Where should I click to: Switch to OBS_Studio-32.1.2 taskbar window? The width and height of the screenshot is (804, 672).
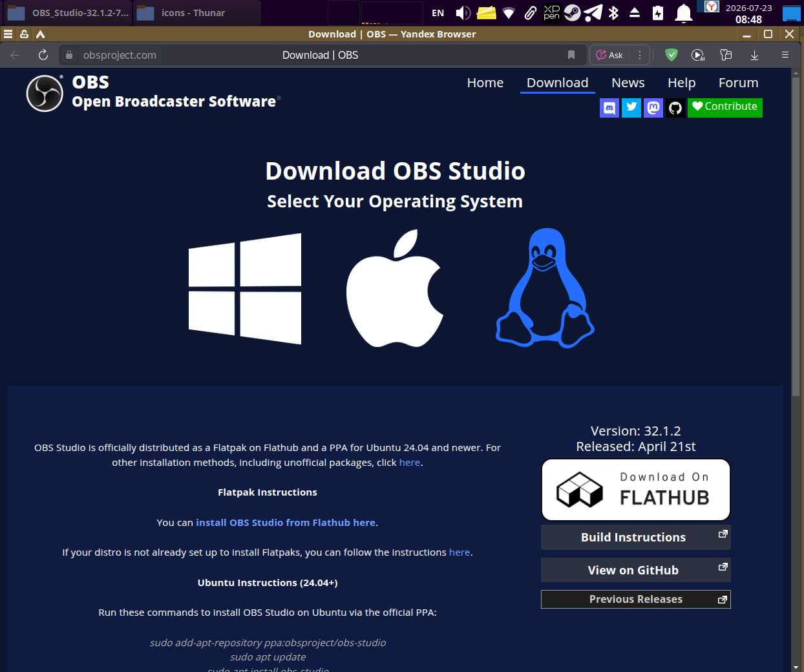[x=67, y=13]
